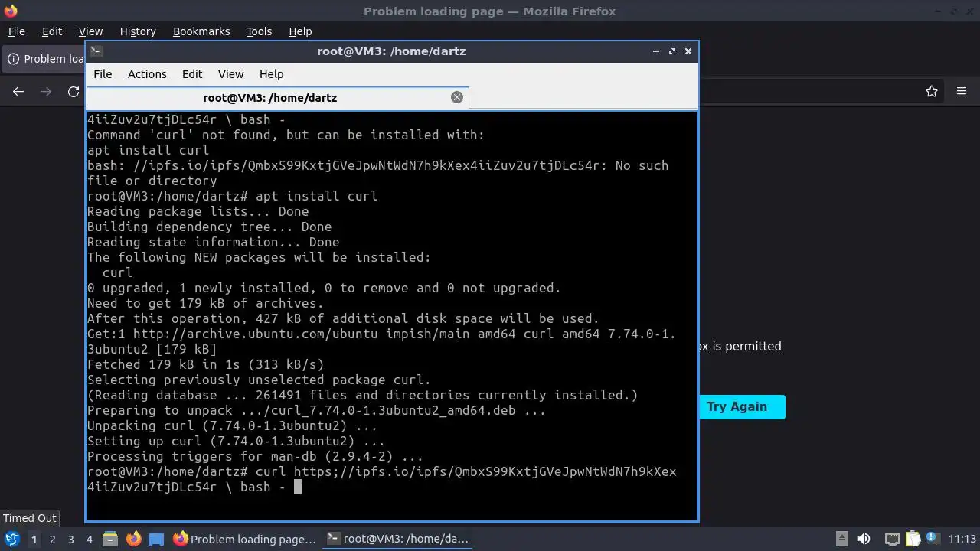The image size is (980, 551).
Task: Maximize the terminal window
Action: click(672, 51)
